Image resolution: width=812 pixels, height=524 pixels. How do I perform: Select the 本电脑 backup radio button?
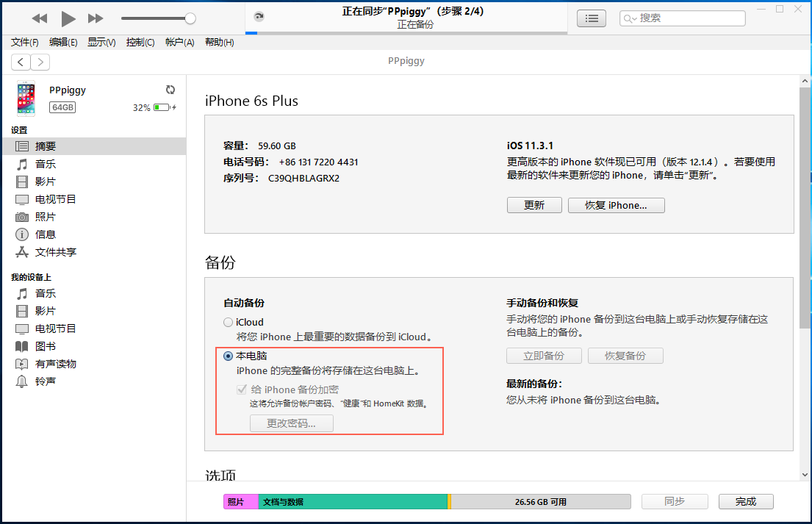228,356
